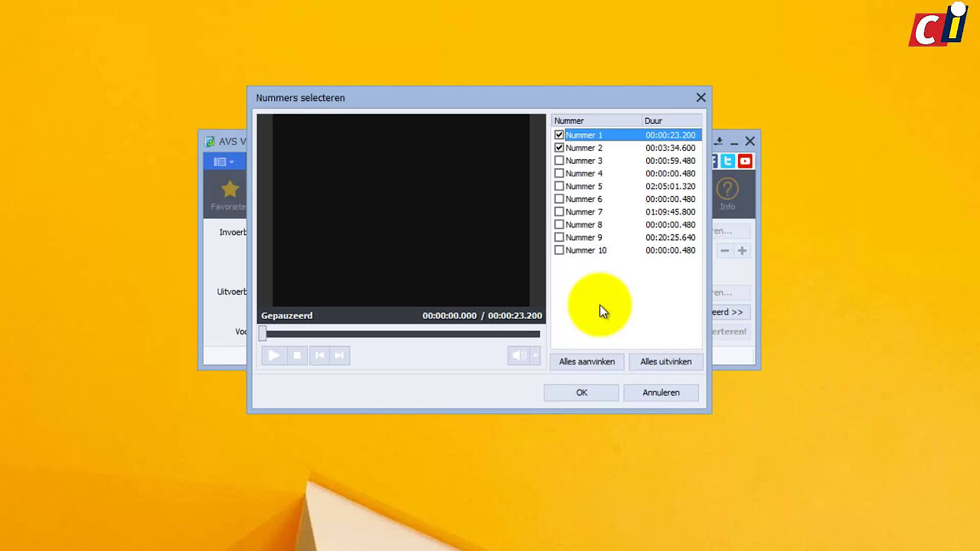Open volume dropdown arrow beside speaker
The width and height of the screenshot is (980, 551).
535,355
